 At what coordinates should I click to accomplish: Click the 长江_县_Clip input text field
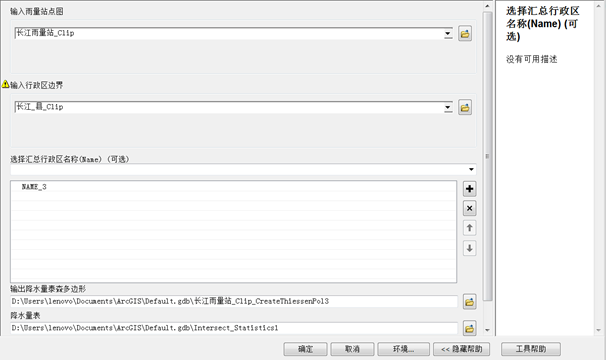click(229, 107)
